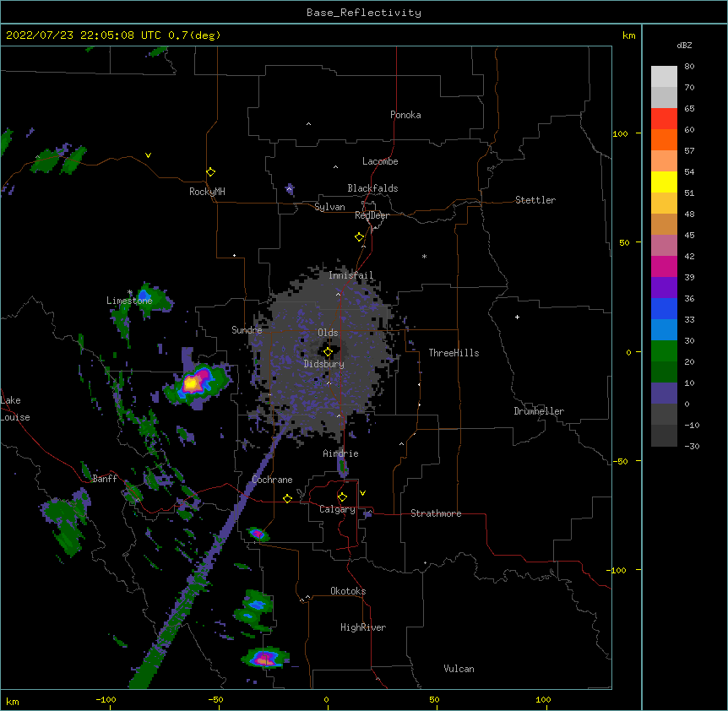Click the RedDeer city label

[x=372, y=215]
